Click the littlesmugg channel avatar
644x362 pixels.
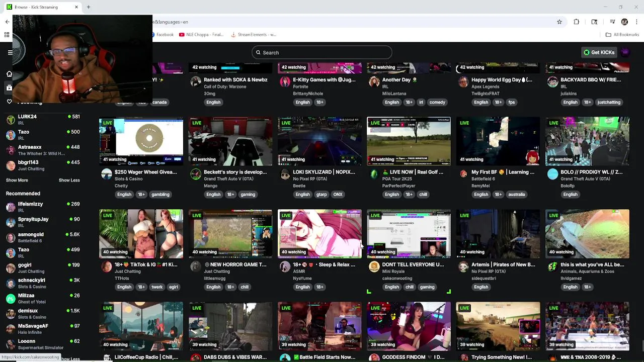(x=196, y=266)
